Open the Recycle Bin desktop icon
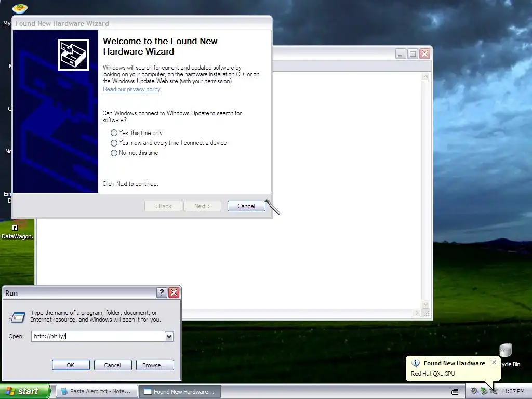This screenshot has width=532, height=399. [x=506, y=351]
